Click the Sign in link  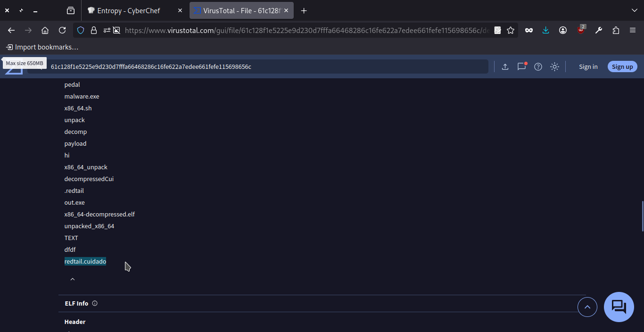point(588,67)
